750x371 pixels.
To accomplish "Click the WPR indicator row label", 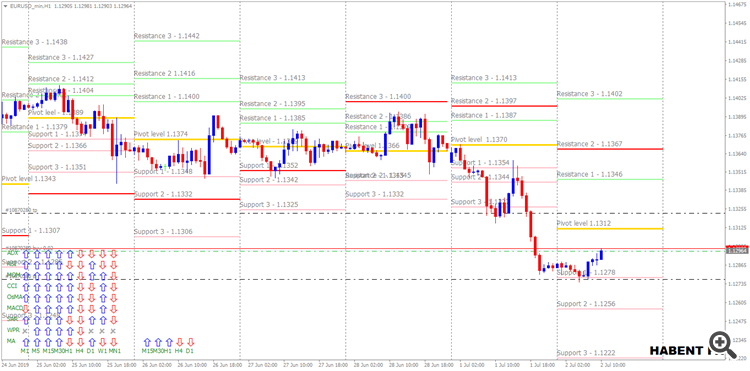I will [13, 330].
